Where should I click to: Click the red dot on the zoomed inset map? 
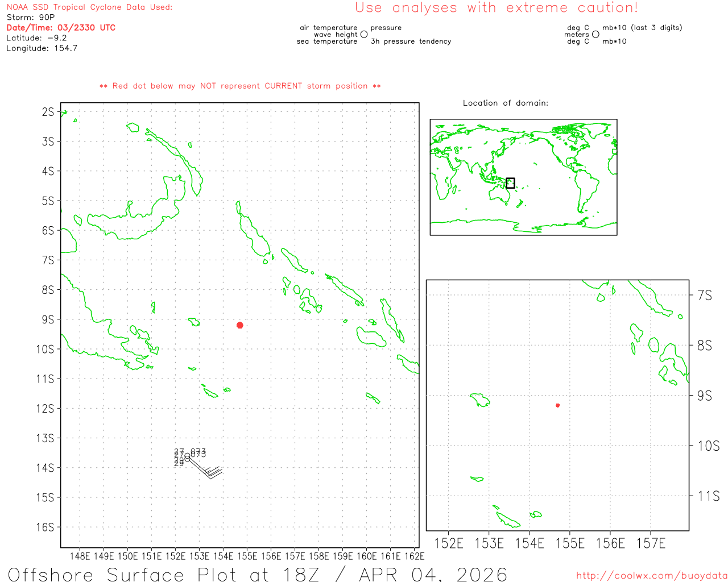[x=557, y=405]
